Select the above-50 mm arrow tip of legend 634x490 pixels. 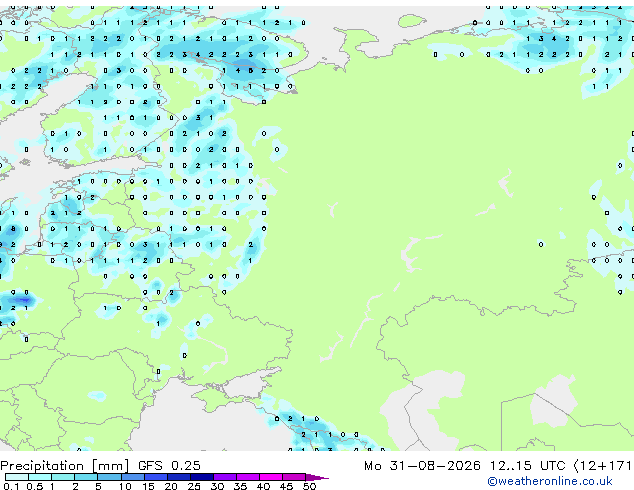pyautogui.click(x=317, y=477)
